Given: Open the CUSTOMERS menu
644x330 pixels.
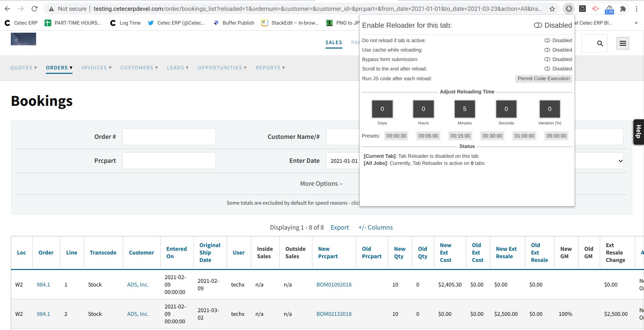Looking at the screenshot, I should click(139, 67).
